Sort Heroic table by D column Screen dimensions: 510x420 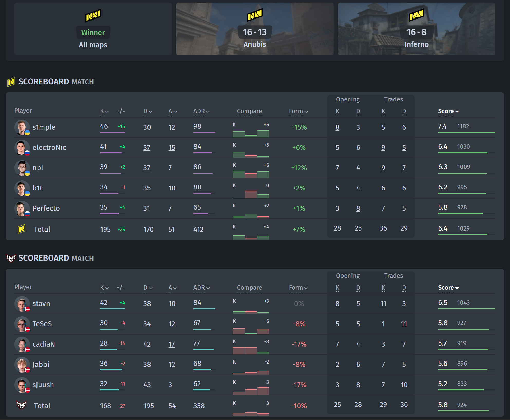tap(148, 288)
